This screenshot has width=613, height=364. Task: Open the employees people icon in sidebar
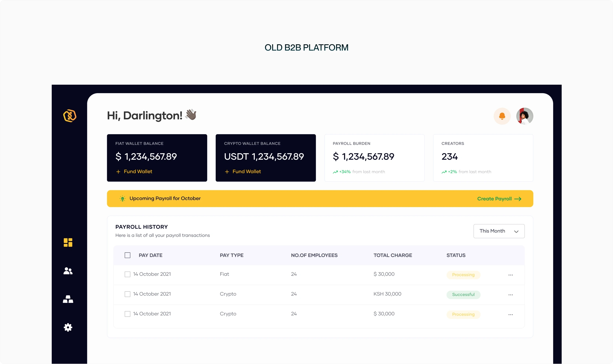(x=68, y=271)
